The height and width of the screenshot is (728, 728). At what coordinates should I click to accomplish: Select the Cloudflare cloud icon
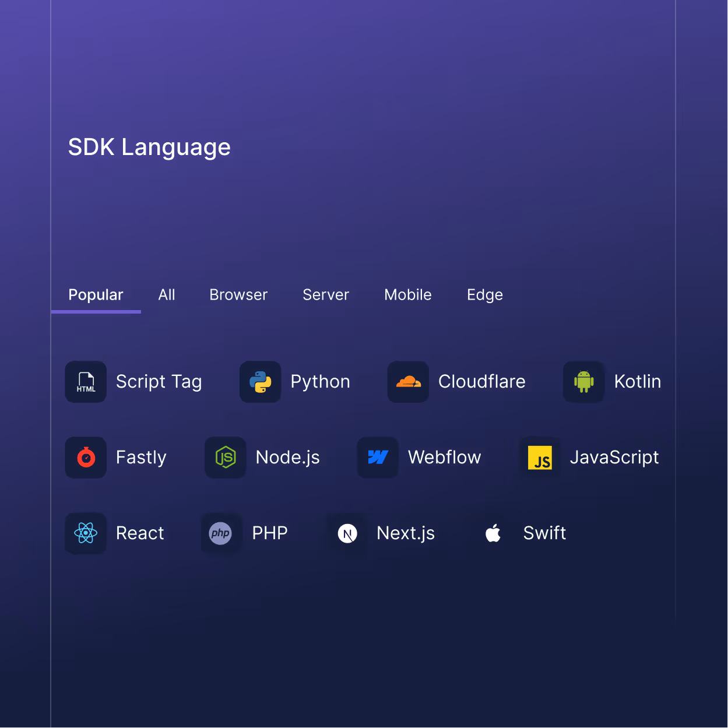[x=408, y=382]
